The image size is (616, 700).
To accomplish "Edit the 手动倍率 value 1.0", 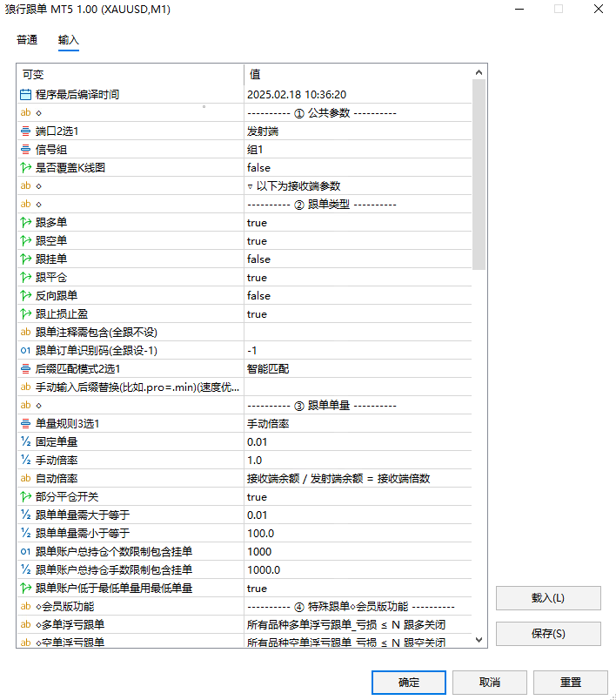I will [x=358, y=461].
